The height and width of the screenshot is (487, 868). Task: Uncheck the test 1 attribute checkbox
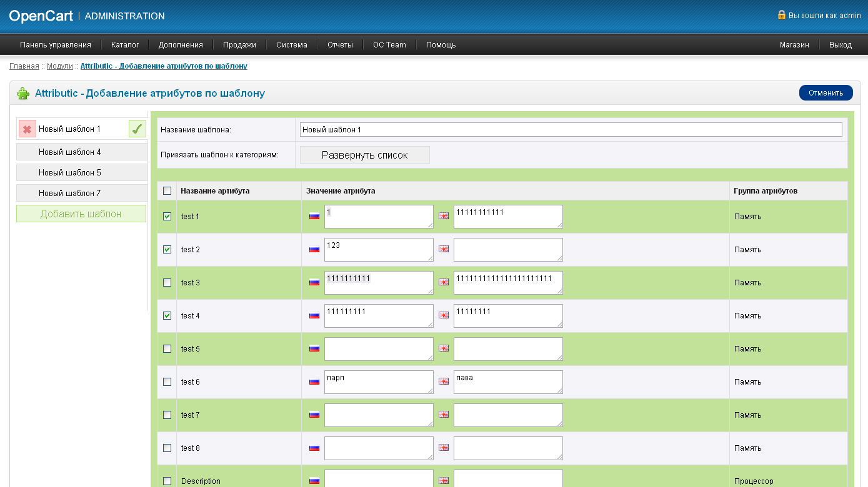pos(167,217)
